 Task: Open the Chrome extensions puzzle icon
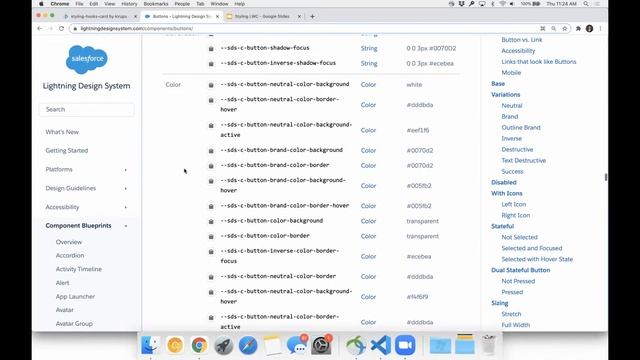pyautogui.click(x=578, y=29)
